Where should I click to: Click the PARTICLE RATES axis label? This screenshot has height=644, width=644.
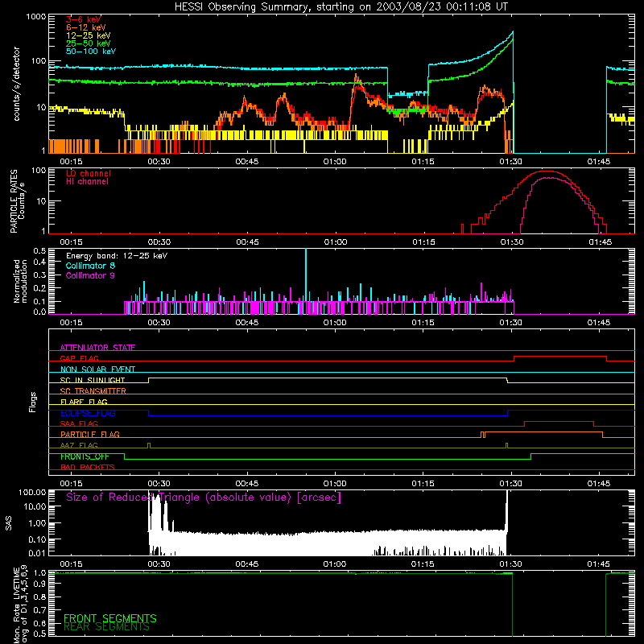(x=14, y=201)
